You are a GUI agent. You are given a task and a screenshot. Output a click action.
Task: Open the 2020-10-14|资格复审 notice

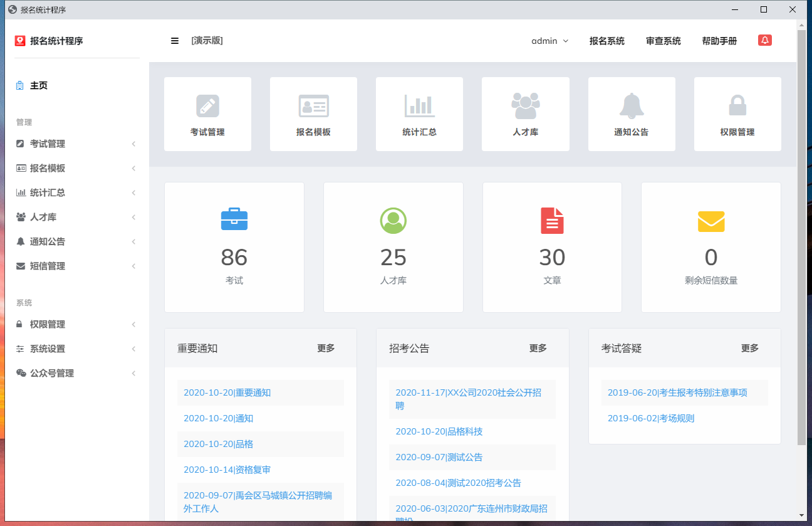pyautogui.click(x=227, y=470)
